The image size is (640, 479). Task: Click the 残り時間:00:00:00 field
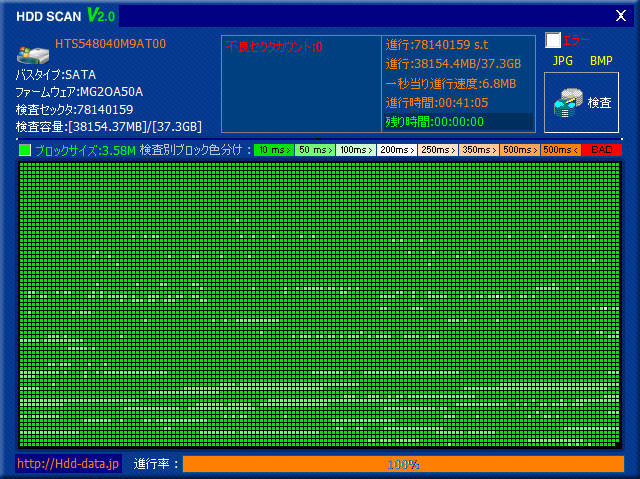coord(458,122)
